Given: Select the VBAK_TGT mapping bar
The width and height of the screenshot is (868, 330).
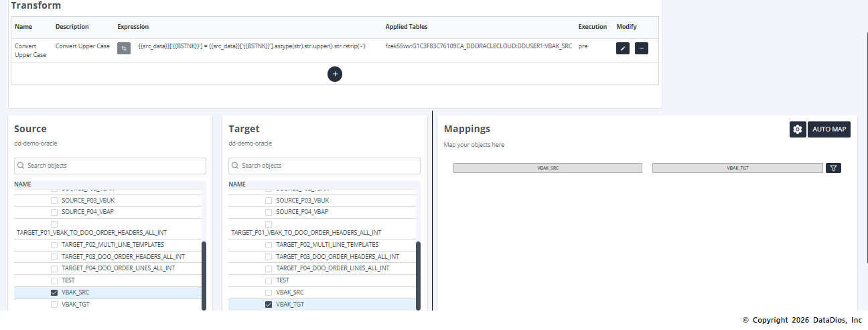Looking at the screenshot, I should pos(737,168).
